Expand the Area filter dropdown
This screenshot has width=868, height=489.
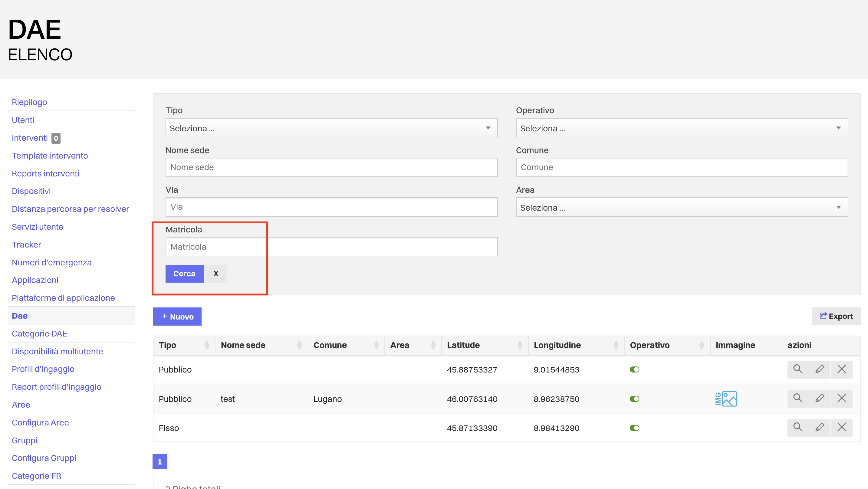coord(681,207)
